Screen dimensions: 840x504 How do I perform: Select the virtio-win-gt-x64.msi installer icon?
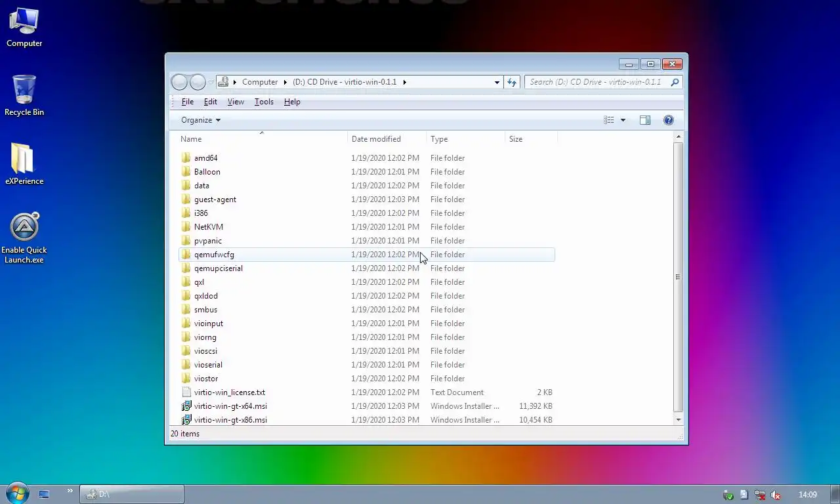click(186, 406)
